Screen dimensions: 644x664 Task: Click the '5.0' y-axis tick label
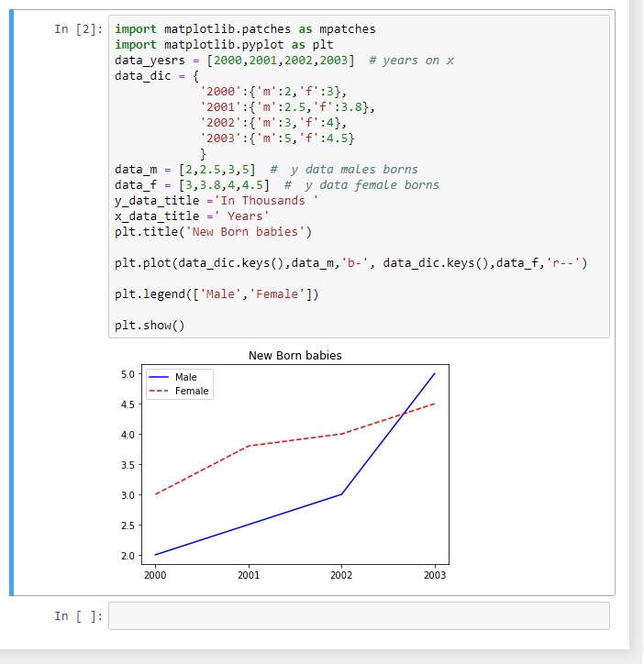pyautogui.click(x=128, y=374)
